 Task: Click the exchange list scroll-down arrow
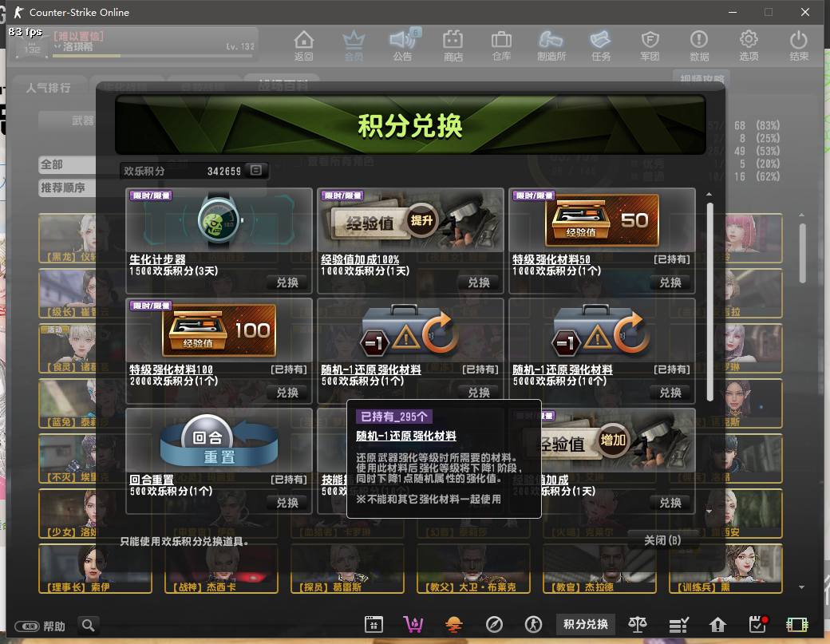(x=709, y=512)
